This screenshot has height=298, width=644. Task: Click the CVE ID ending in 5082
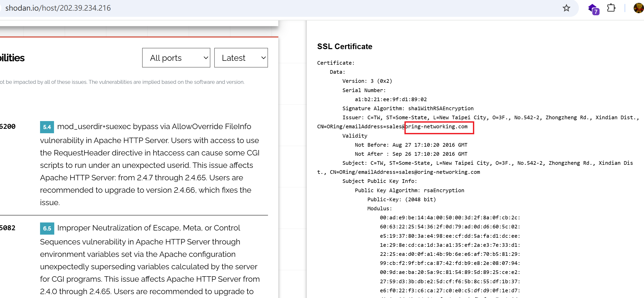pos(7,228)
